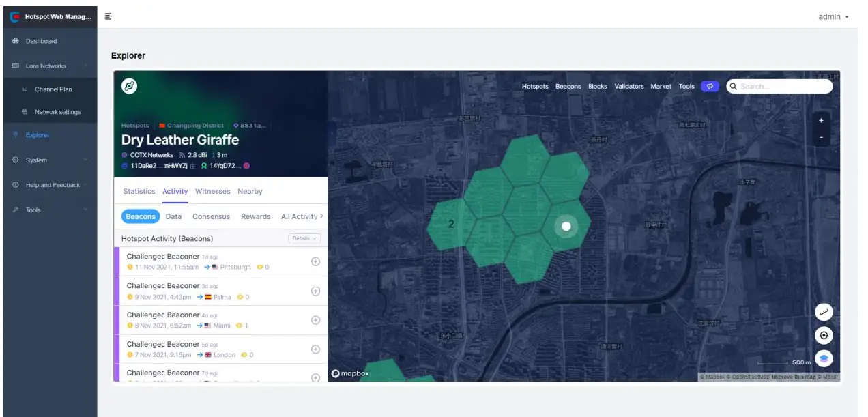Screen dimensions: 868x417
Task: Click the Search input field
Action: click(779, 87)
